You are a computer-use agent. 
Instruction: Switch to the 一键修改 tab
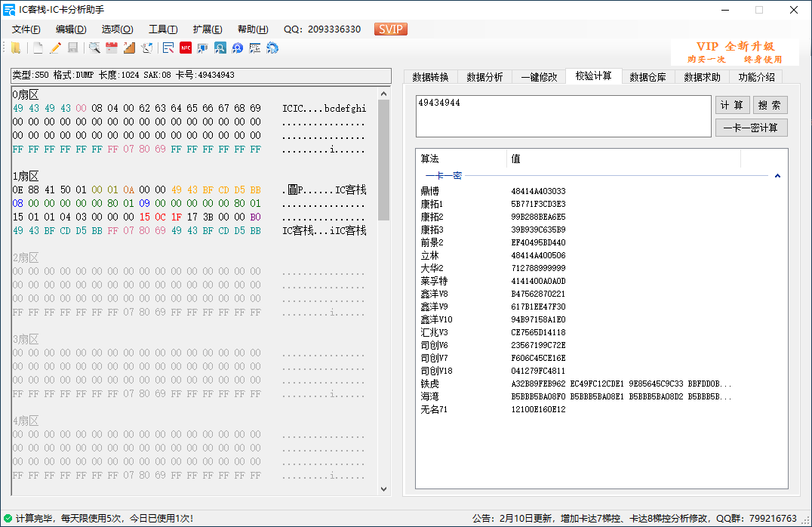pyautogui.click(x=539, y=77)
